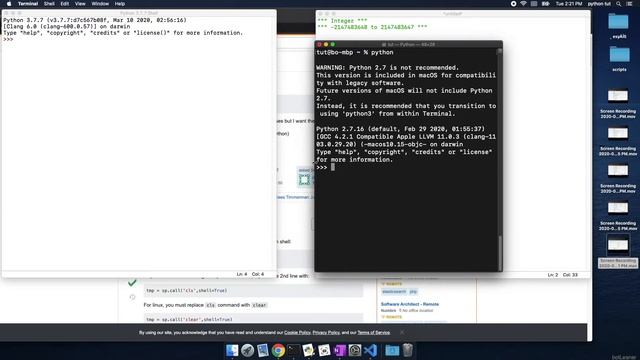Click "Col: 4" in Python Shell status bar
640x360 pixels.
[x=258, y=274]
